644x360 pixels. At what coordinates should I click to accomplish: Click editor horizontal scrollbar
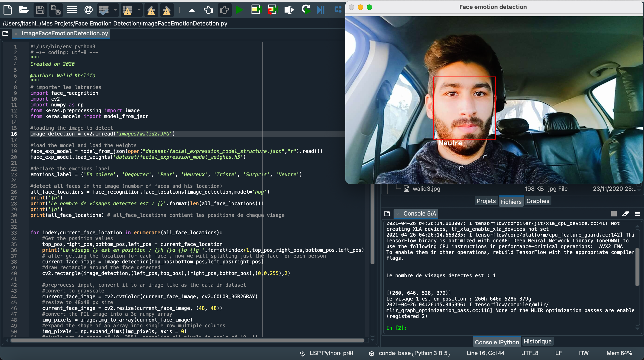188,340
